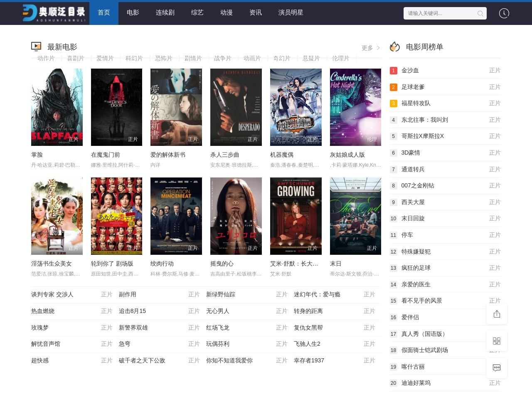Open the 连续剧 navigation tab
The width and height of the screenshot is (532, 399).
click(165, 13)
